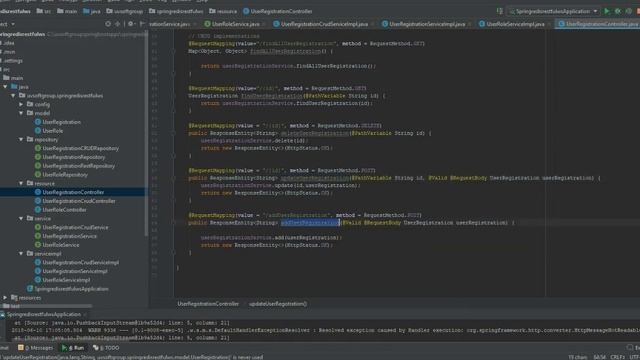Open the Messages tool window tab
The width and height of the screenshot is (640, 360).
(36, 348)
